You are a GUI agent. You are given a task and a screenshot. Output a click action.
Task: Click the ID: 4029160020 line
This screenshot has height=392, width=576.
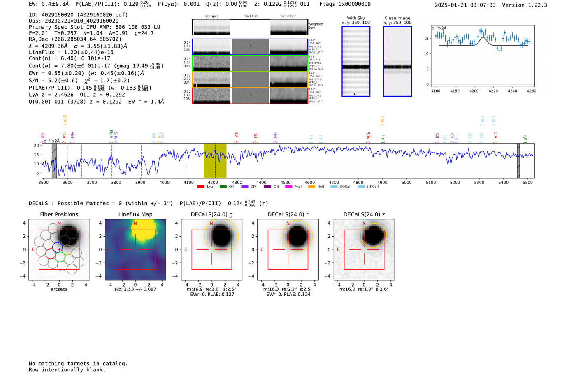78,15
